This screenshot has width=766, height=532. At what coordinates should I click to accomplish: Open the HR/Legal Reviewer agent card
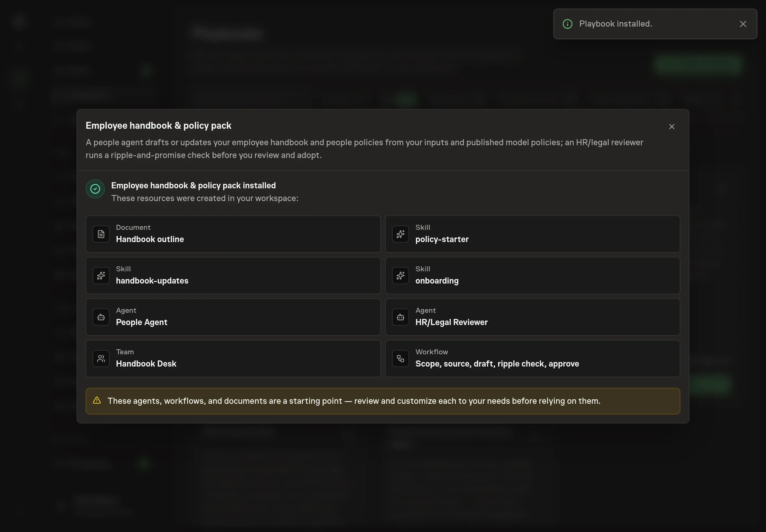(x=532, y=317)
